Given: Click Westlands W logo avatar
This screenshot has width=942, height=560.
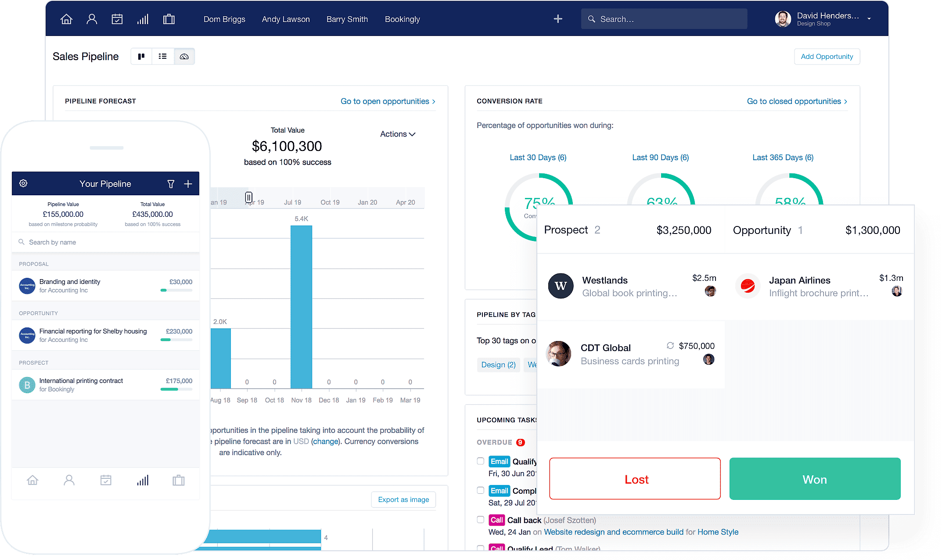Looking at the screenshot, I should click(x=561, y=286).
